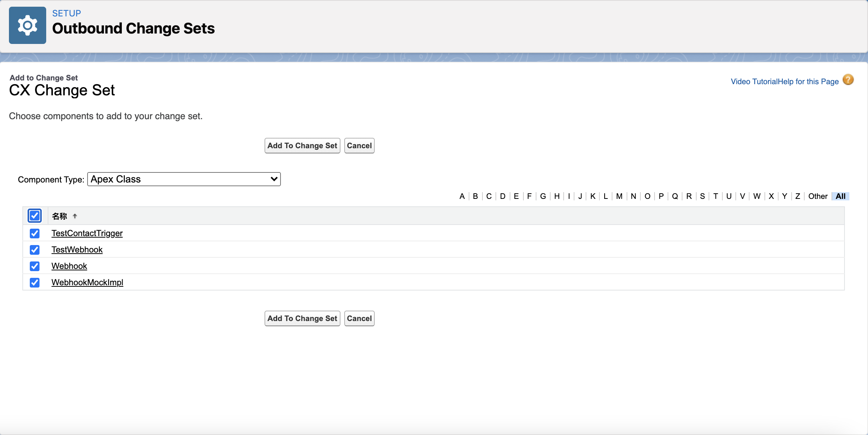Filter list by letter U
Screen dimensions: 868x435
pyautogui.click(x=729, y=196)
